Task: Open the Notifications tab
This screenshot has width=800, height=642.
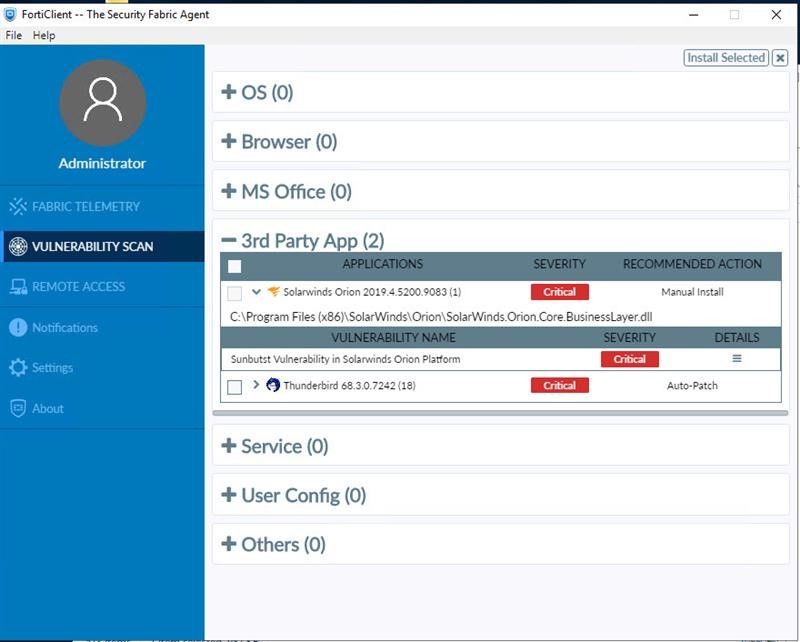Action: point(102,327)
